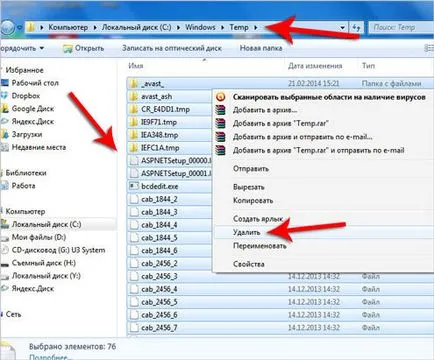The height and width of the screenshot is (360, 434).
Task: Open the address bar history dropdown arrow
Action: [342, 28]
